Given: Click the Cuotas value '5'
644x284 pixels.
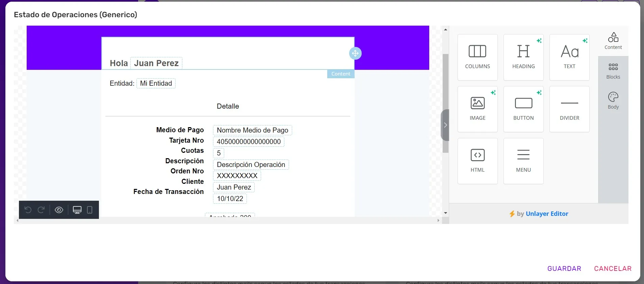Looking at the screenshot, I should tap(219, 153).
